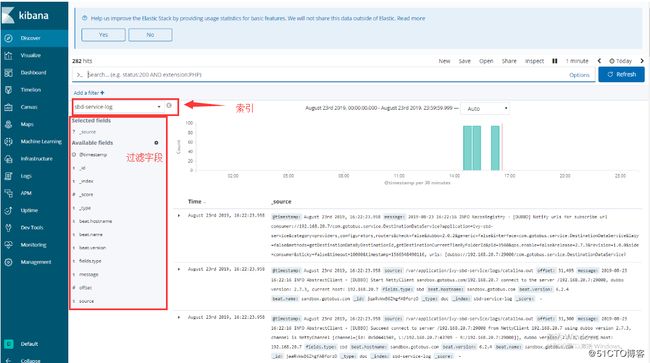
Task: Go to previous time range arrow
Action: [x=599, y=61]
